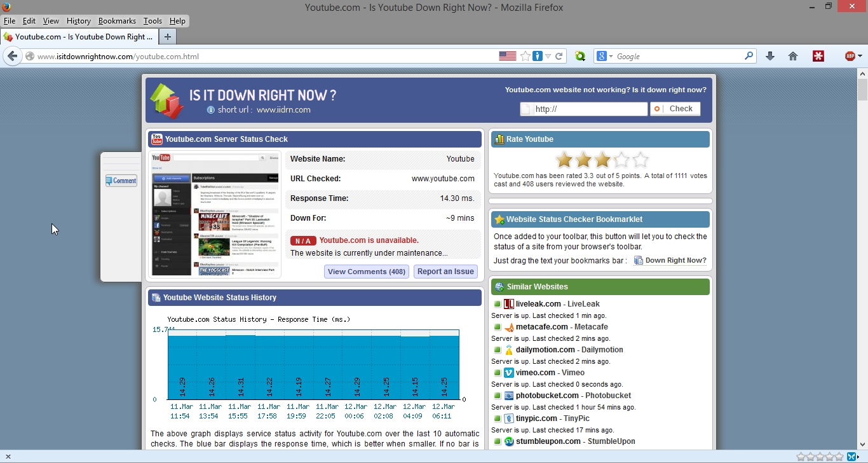Click the add-on bar five-star rating
Screen dimensions: 868x463
(820, 457)
